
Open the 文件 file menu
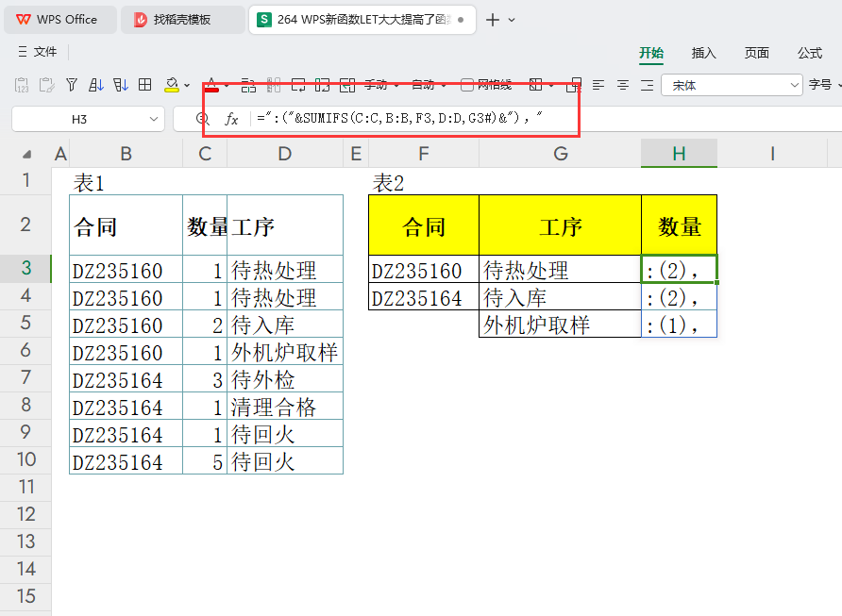[38, 52]
